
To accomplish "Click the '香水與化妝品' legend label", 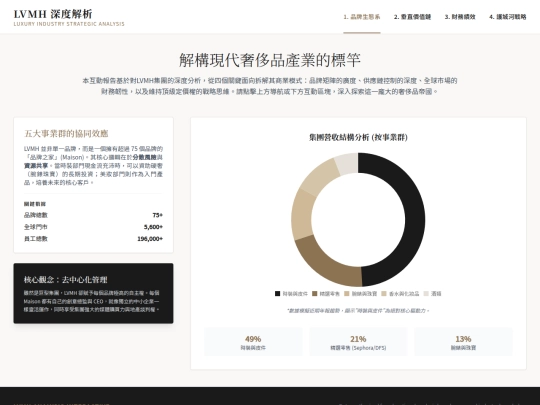I will [404, 294].
